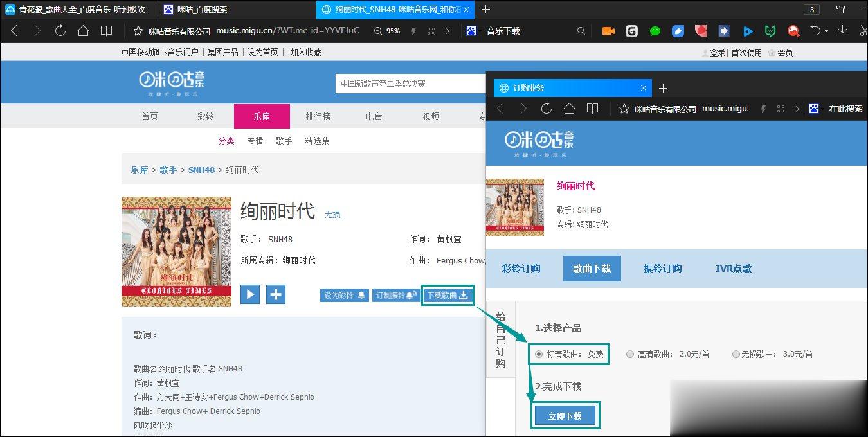Viewport: 868px width, 437px height.
Task: Open the reading/bookmarks panel in the main browser
Action: click(106, 31)
